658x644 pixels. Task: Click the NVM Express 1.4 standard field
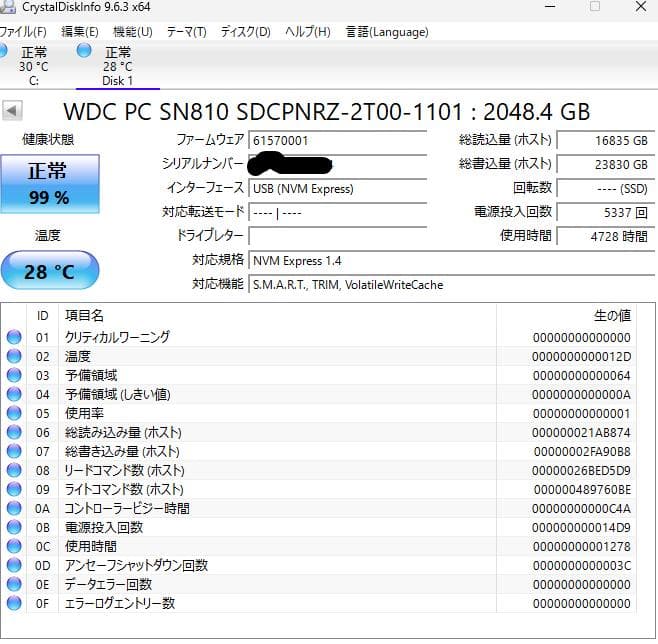(x=452, y=261)
